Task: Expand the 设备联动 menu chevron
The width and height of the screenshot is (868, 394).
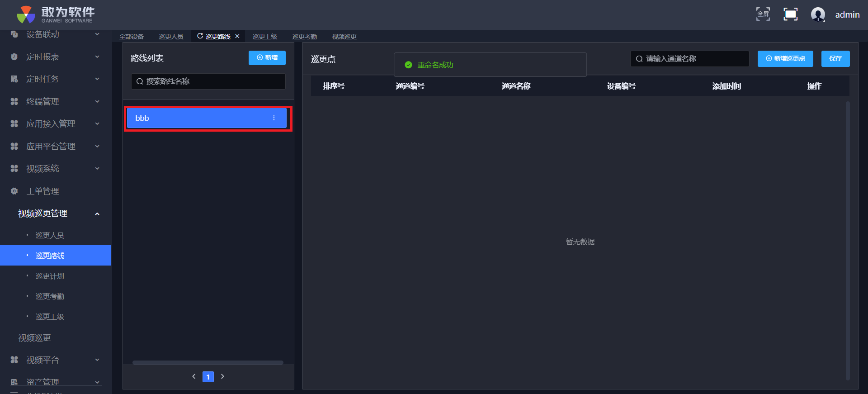Action: (97, 34)
